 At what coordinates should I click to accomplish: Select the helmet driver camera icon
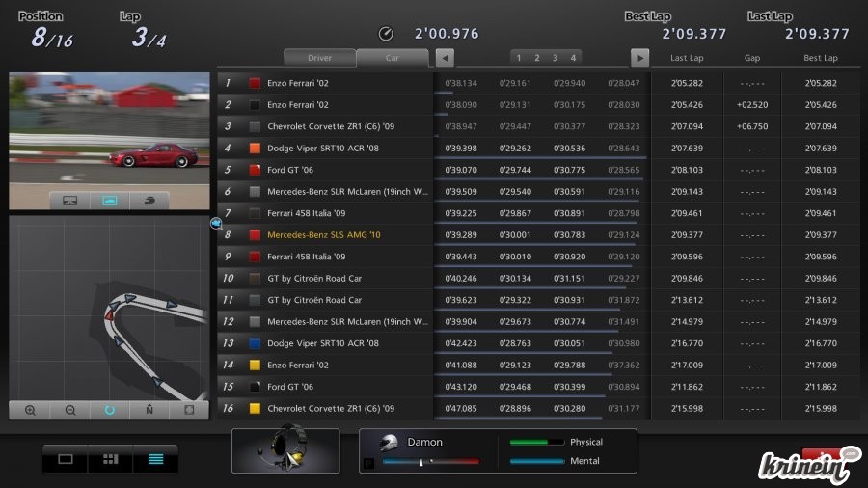click(149, 201)
